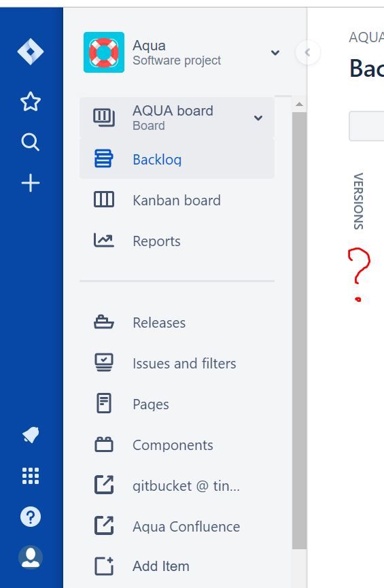Click the gitbucket external link icon

(x=104, y=485)
